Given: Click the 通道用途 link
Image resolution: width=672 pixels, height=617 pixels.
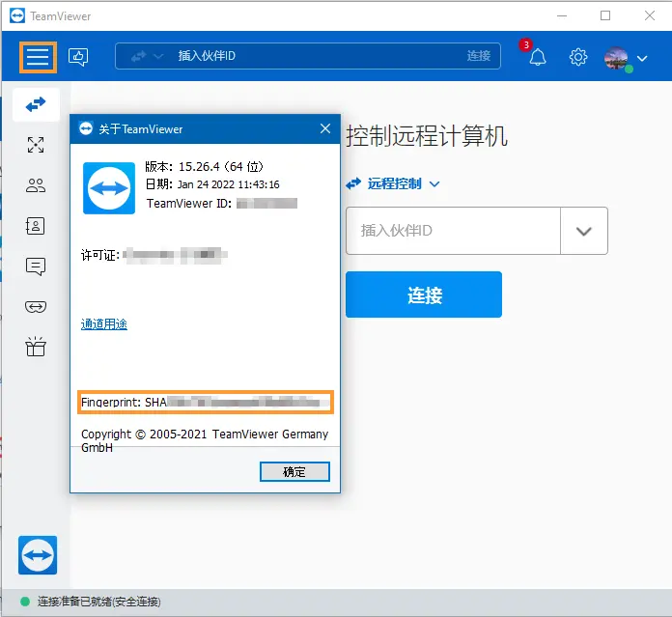Looking at the screenshot, I should [104, 323].
